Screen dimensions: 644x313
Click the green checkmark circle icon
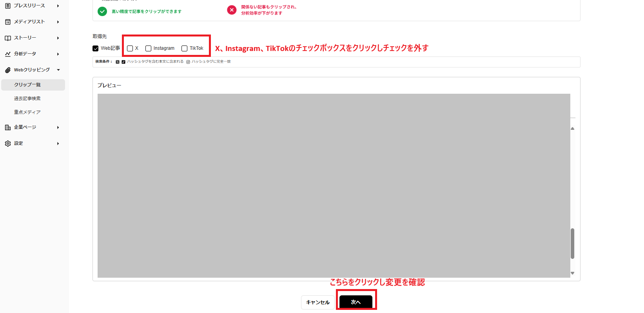(102, 11)
